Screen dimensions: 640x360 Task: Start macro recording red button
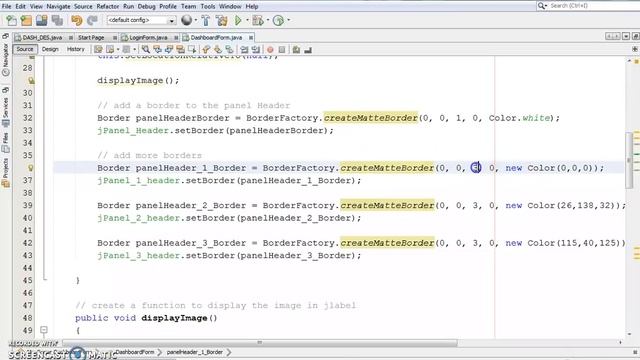(x=270, y=50)
